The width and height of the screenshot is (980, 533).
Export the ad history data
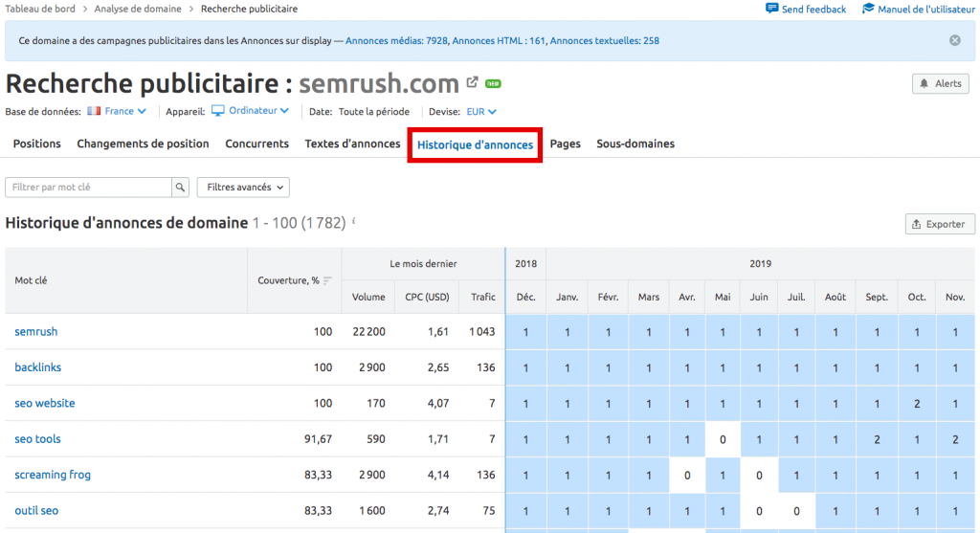tap(940, 224)
